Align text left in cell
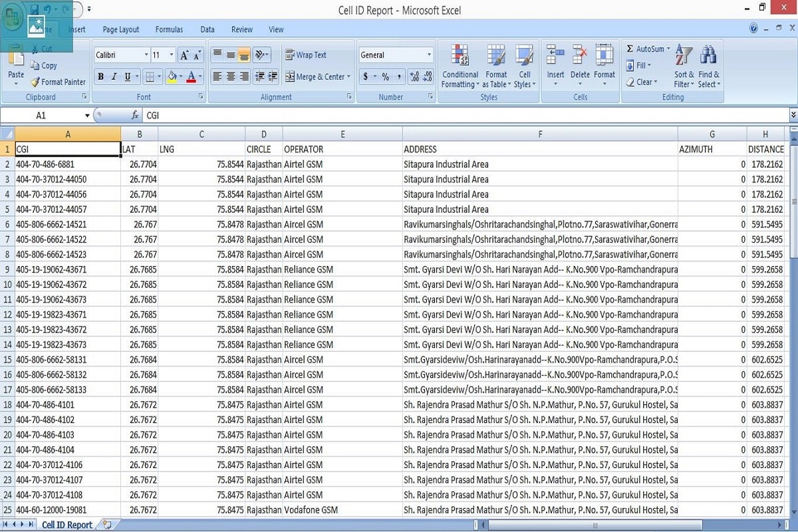 [x=217, y=76]
